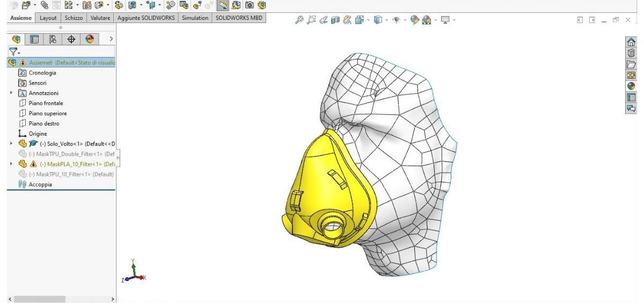Screen dimensions: 644x303
Task: Expand the Solo_Volto<1> component node
Action: (11, 144)
